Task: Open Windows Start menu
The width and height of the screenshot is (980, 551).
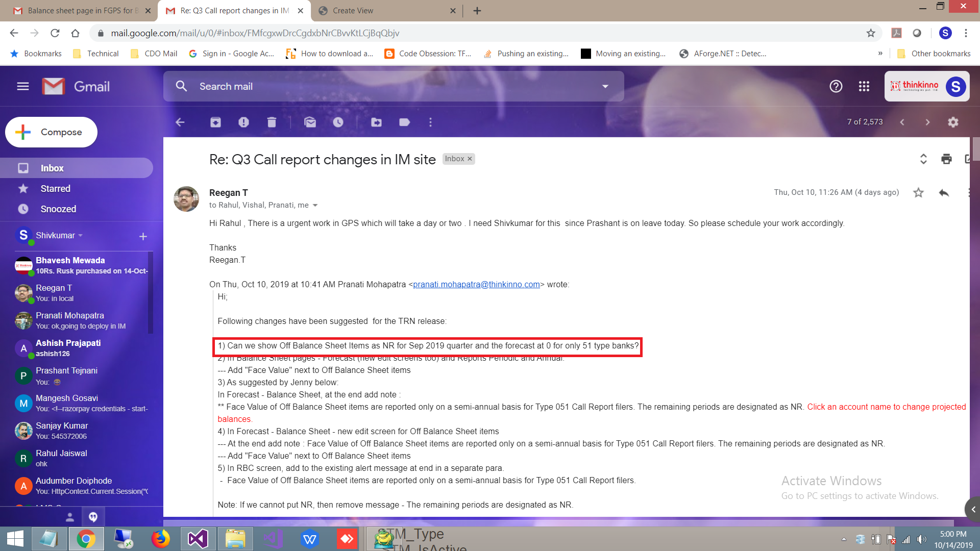Action: click(15, 539)
